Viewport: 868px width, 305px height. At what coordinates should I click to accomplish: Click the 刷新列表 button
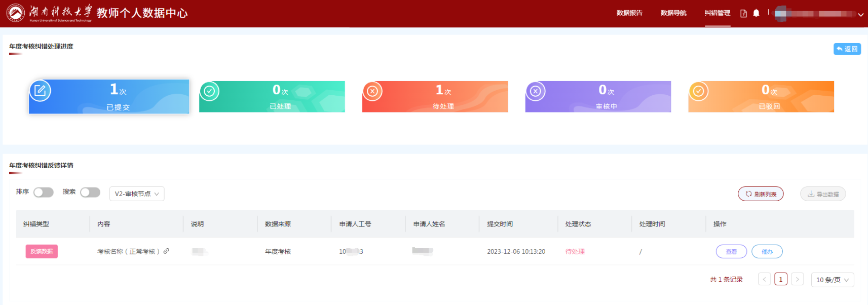[761, 194]
